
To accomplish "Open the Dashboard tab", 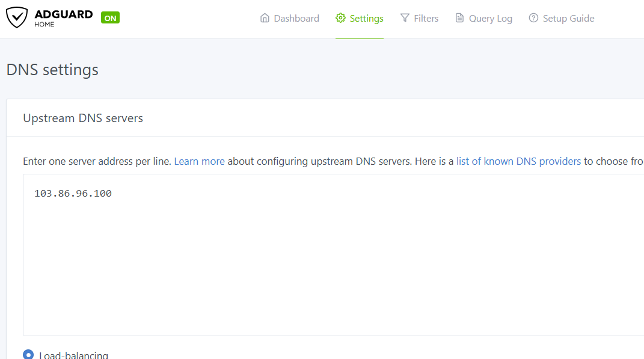I will [x=296, y=19].
